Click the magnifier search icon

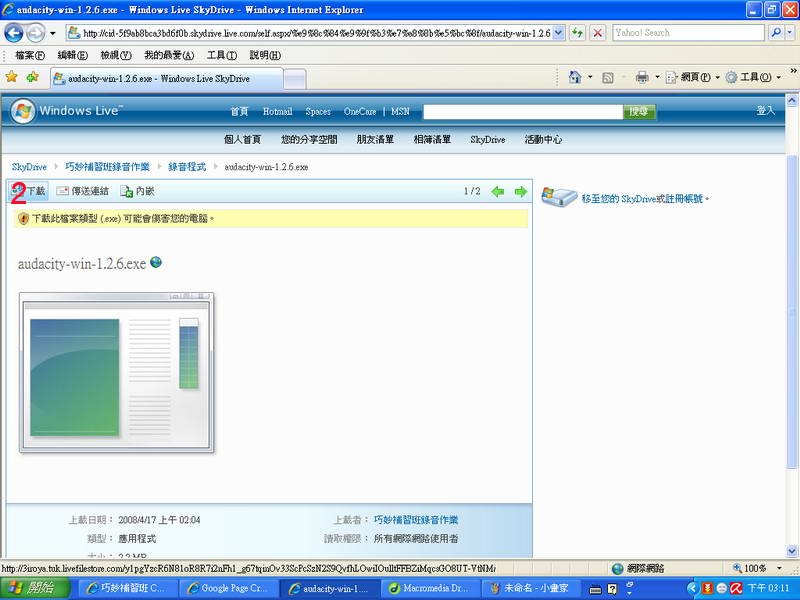tap(776, 33)
